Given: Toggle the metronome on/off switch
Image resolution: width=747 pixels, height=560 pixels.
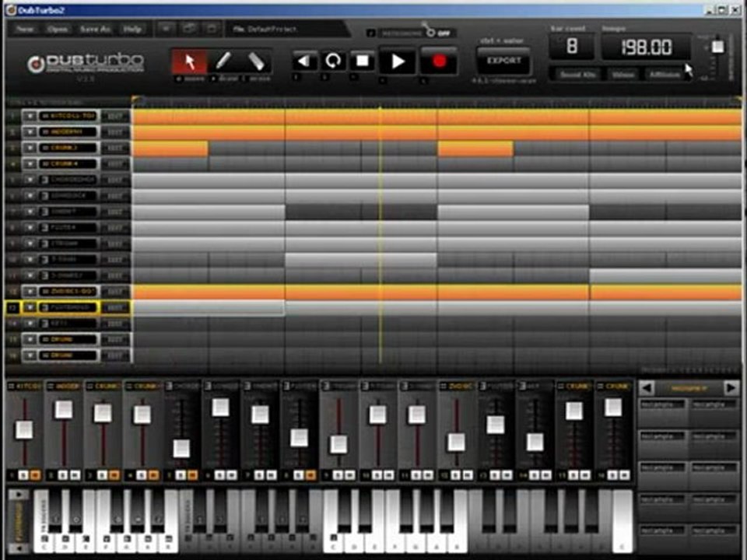Looking at the screenshot, I should click(x=430, y=31).
